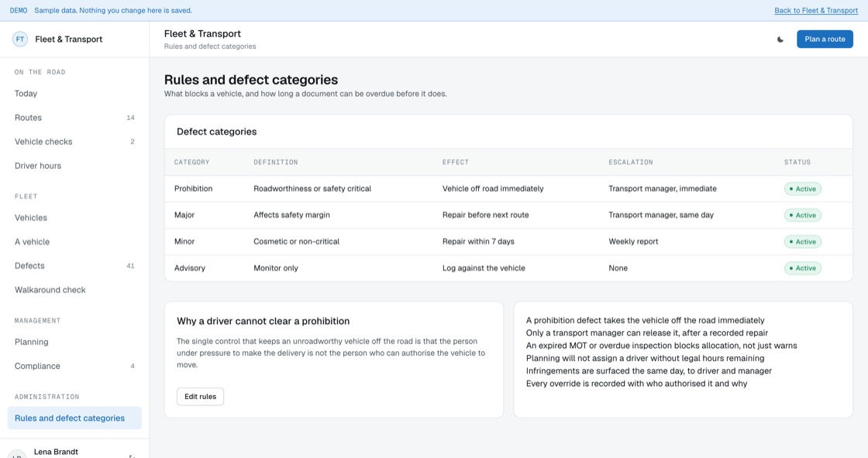Click "Why a driver cannot clear a prohibition" heading

[263, 321]
